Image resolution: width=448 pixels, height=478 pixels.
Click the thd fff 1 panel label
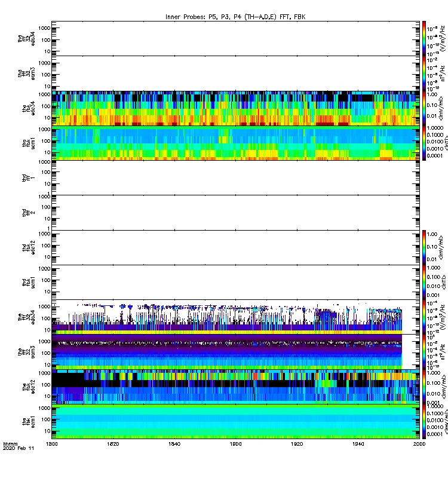pos(29,178)
